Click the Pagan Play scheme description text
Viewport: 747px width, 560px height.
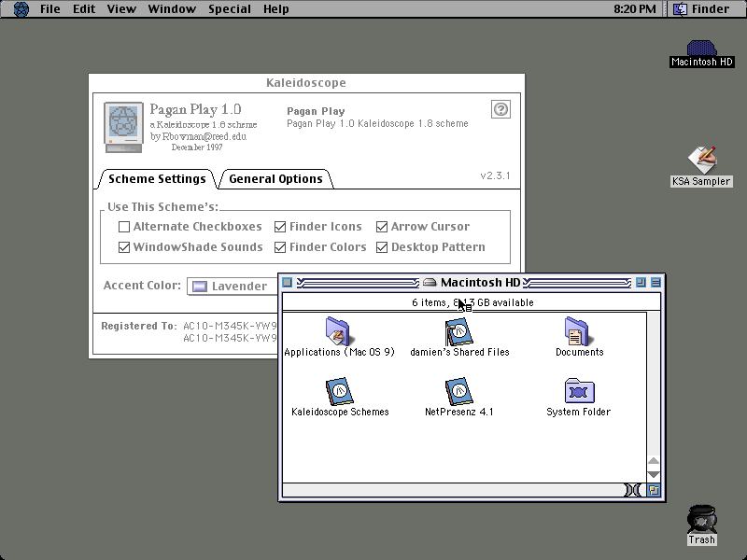tap(377, 124)
